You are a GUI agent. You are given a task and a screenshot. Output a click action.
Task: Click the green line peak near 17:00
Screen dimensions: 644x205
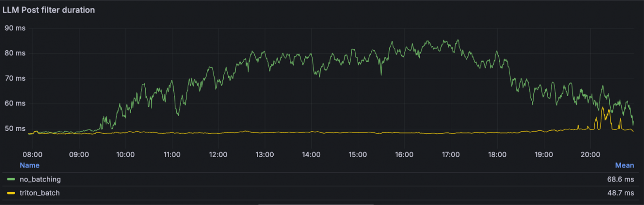457,40
